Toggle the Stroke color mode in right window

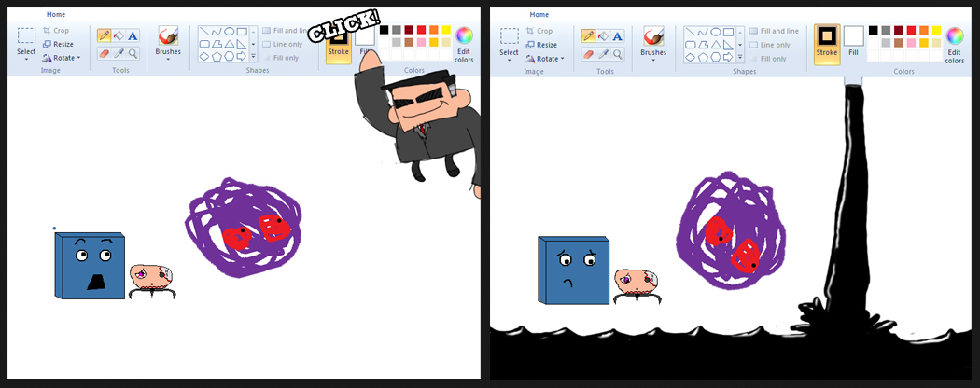coord(826,43)
